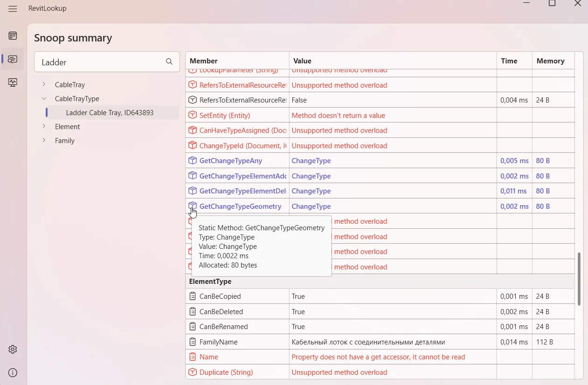Expand the CableTray tree node
The width and height of the screenshot is (588, 385).
tap(44, 84)
